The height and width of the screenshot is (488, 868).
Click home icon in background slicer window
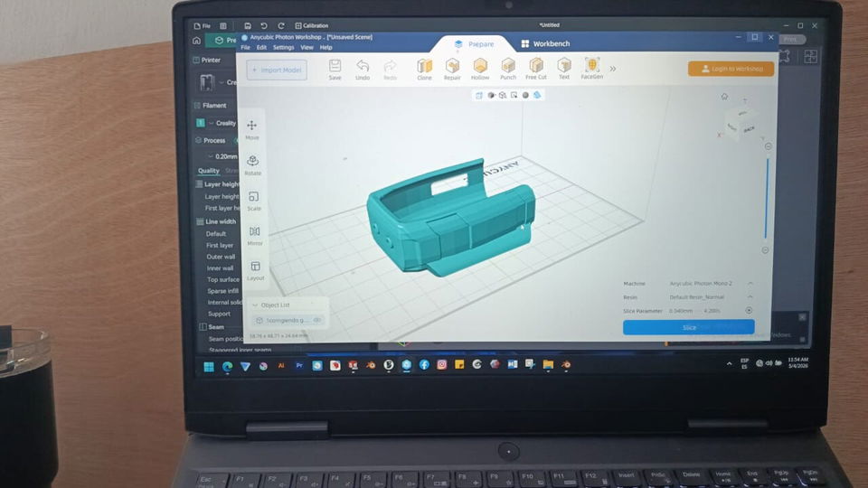pyautogui.click(x=196, y=41)
